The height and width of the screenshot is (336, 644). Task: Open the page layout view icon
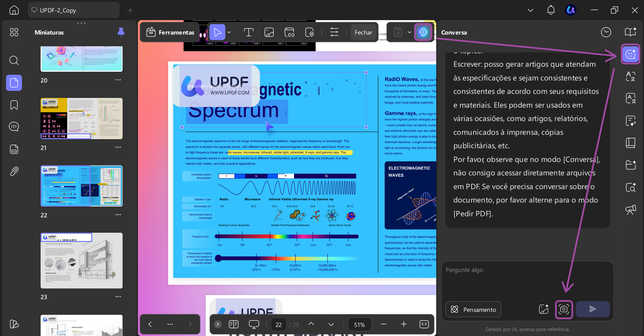(x=234, y=324)
